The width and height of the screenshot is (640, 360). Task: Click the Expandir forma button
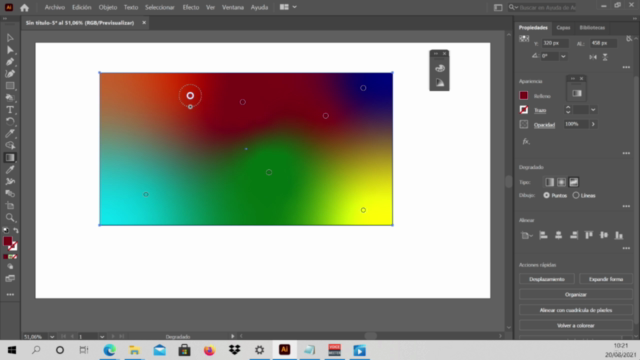606,279
